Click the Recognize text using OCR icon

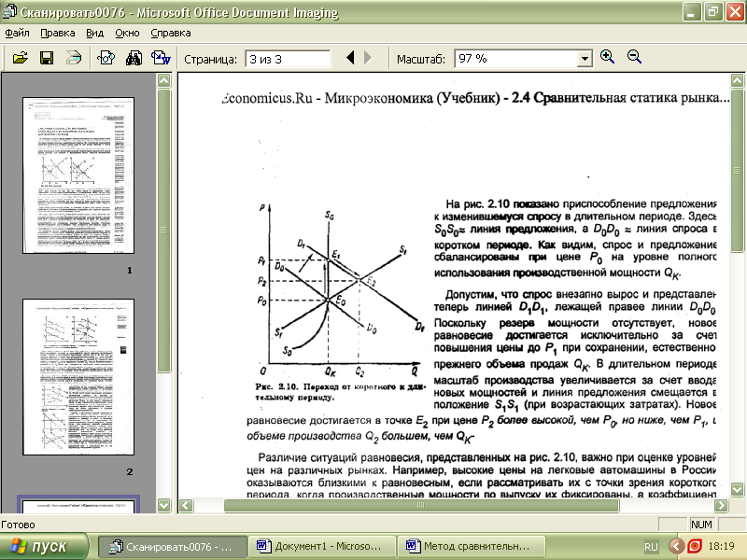tap(106, 58)
